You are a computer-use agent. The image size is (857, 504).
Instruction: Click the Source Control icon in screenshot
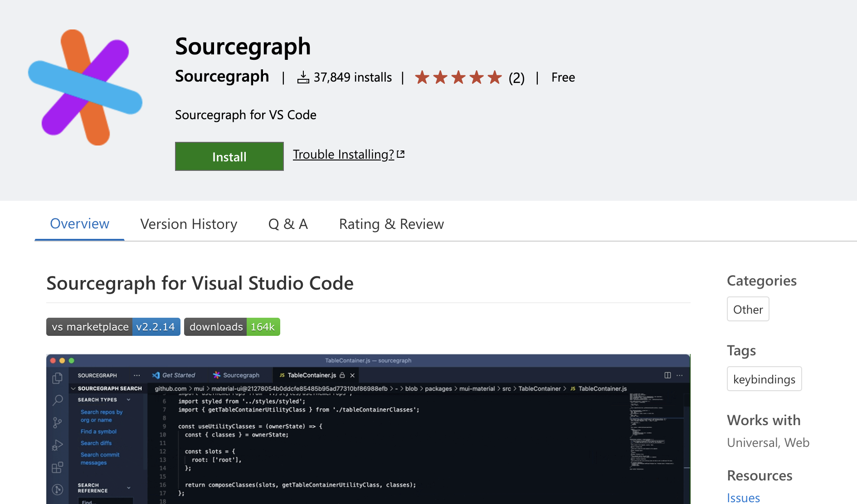click(x=58, y=423)
